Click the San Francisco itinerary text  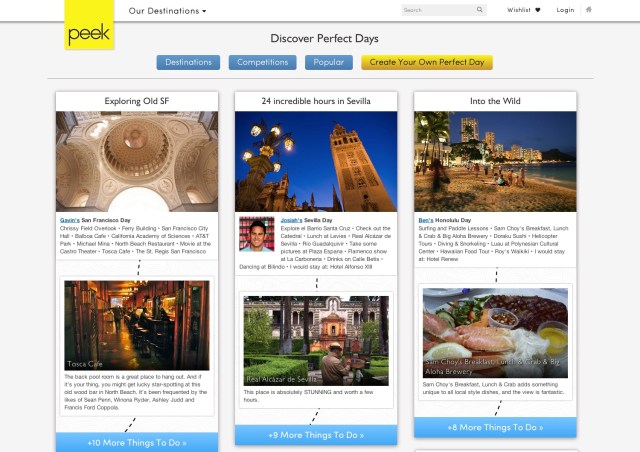pos(136,240)
